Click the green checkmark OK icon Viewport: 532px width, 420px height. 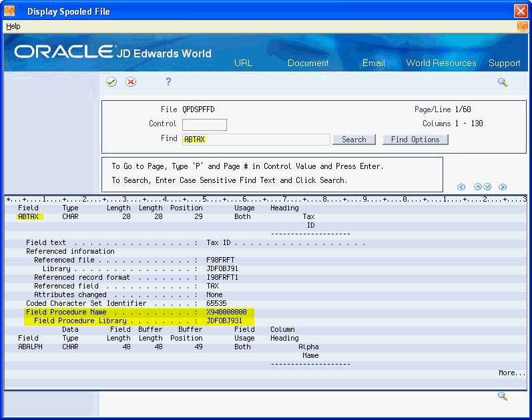[111, 82]
